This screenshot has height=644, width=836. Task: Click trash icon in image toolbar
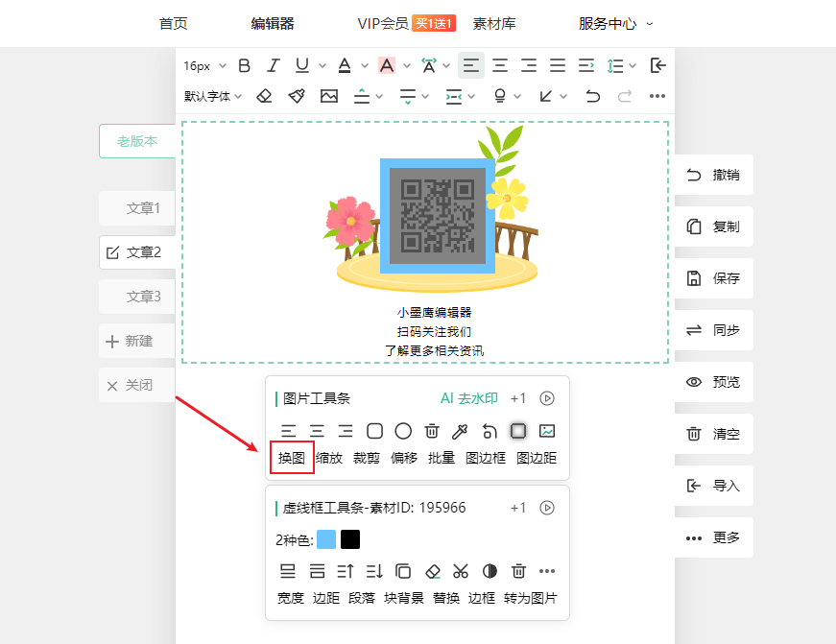[x=432, y=431]
